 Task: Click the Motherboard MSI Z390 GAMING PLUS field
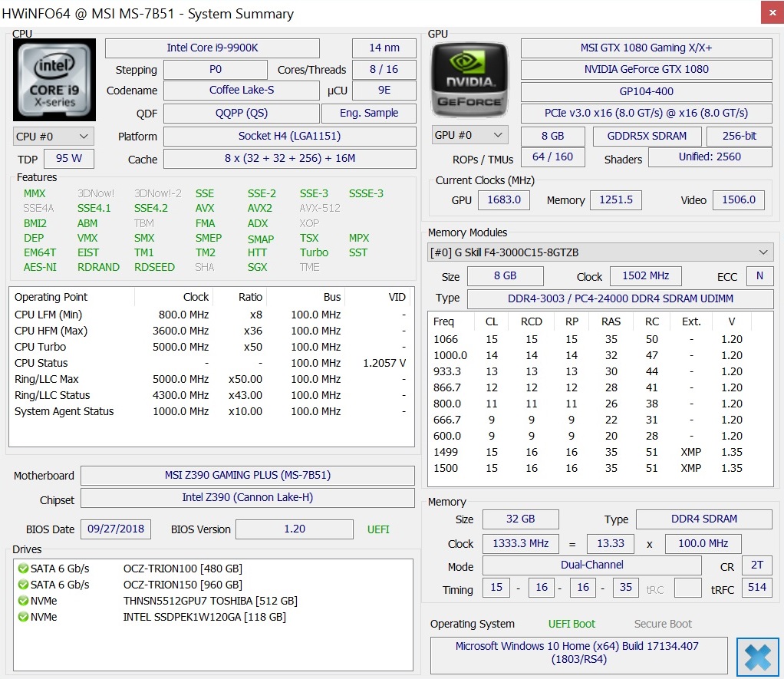(x=248, y=476)
